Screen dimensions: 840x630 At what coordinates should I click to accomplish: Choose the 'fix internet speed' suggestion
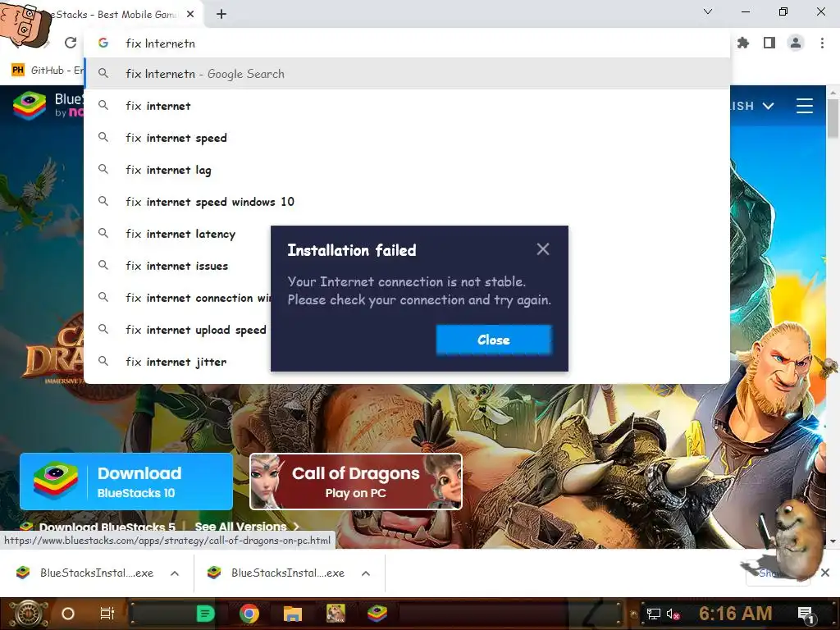point(407,138)
